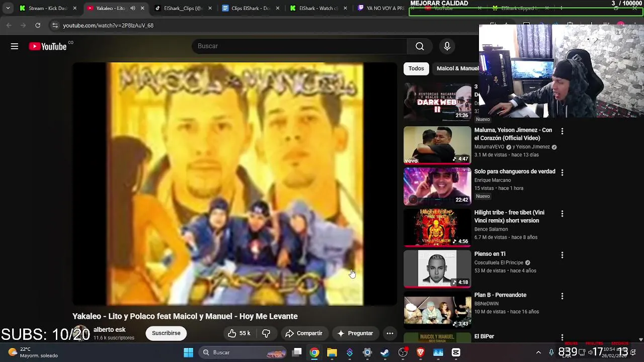Go back using the browser back arrow
The width and height of the screenshot is (644, 362).
click(x=9, y=25)
